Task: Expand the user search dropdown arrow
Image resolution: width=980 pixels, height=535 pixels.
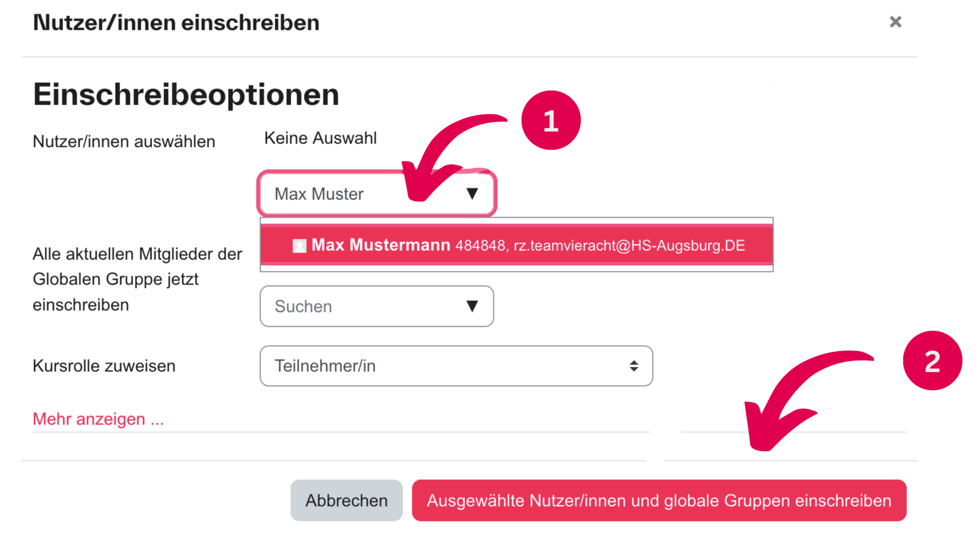Action: (x=472, y=194)
